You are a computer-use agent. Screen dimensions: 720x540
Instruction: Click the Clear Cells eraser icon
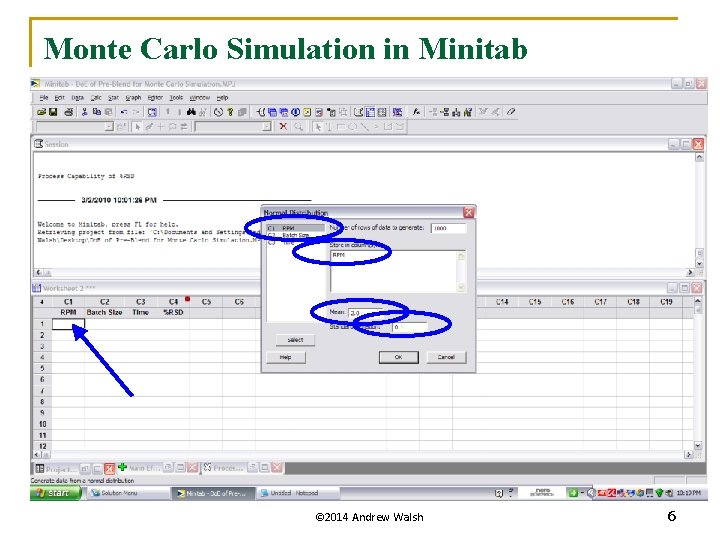(511, 112)
